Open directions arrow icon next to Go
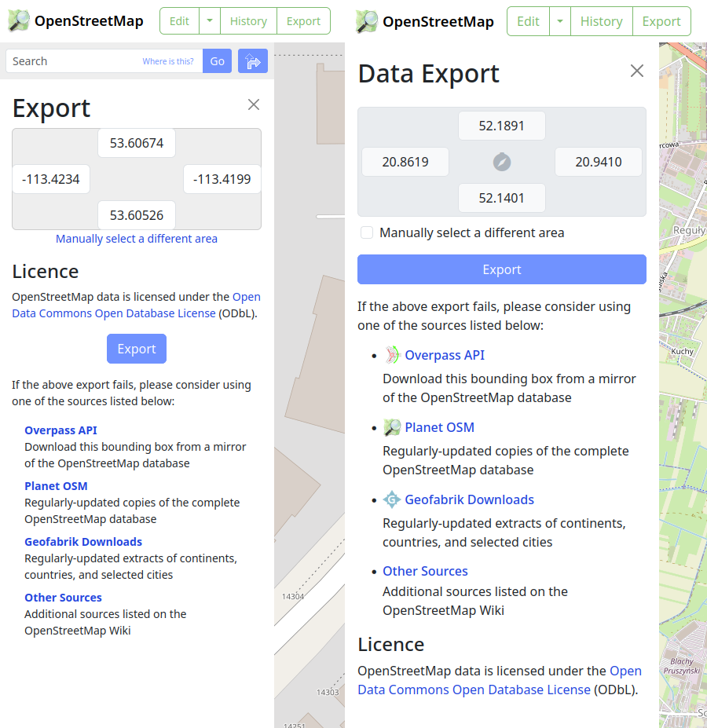The width and height of the screenshot is (707, 728). (253, 60)
